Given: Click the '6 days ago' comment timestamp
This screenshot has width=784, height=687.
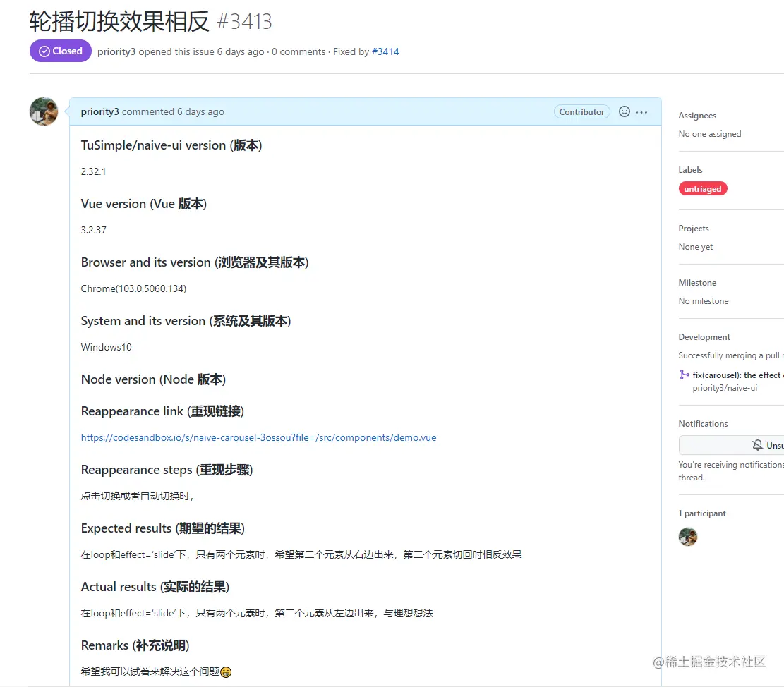Looking at the screenshot, I should coord(200,112).
